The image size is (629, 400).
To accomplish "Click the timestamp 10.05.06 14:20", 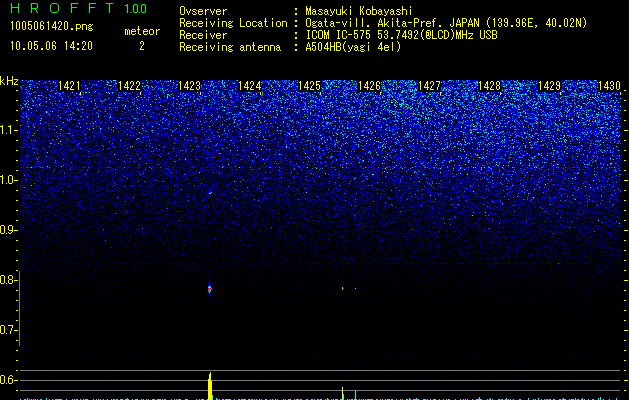I will click(x=51, y=46).
